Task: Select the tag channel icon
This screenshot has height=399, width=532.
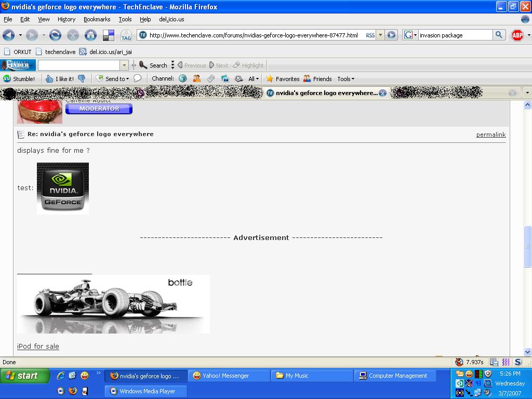Action: pos(211,78)
